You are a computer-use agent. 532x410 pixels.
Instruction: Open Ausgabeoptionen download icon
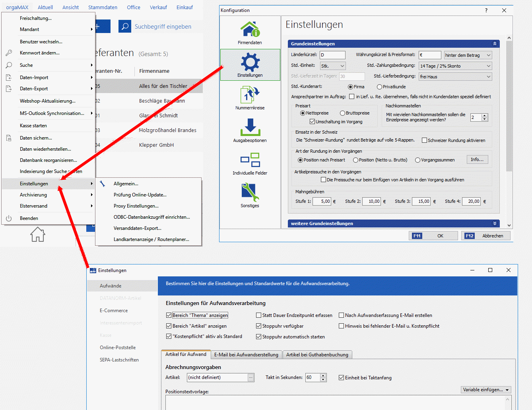pyautogui.click(x=250, y=127)
